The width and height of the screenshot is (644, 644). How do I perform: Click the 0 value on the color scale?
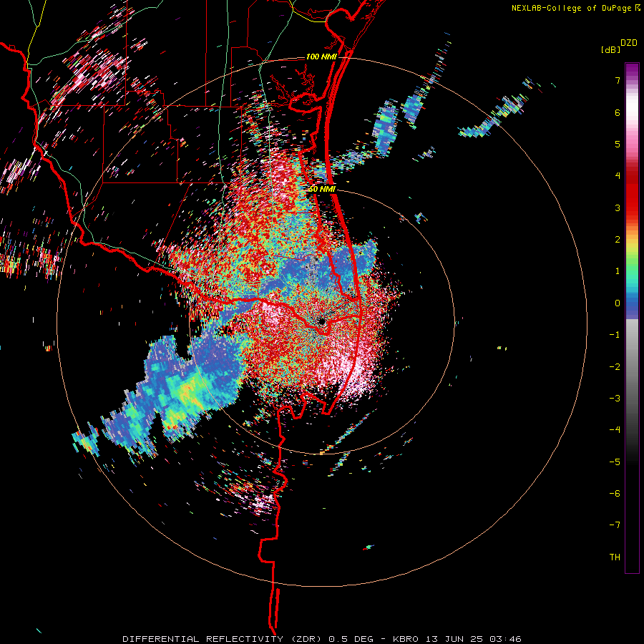tap(618, 303)
